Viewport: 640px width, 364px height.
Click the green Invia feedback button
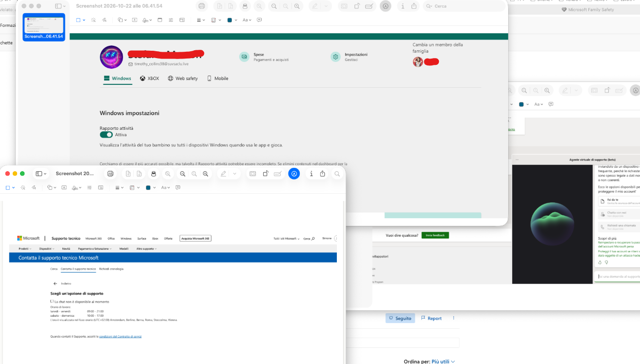click(x=435, y=235)
